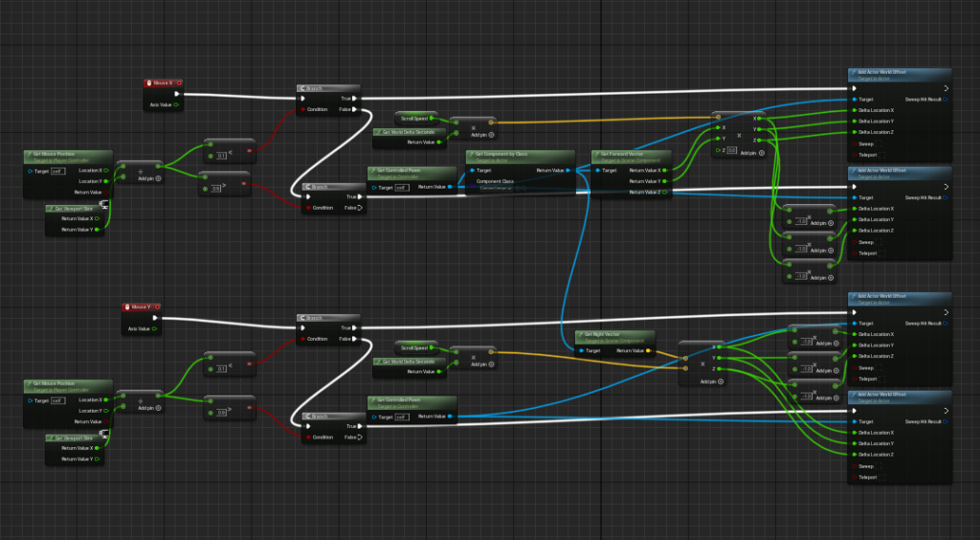Click exec output pin of topmost Add Actor World Offset
This screenshot has height=540, width=980.
pos(945,89)
